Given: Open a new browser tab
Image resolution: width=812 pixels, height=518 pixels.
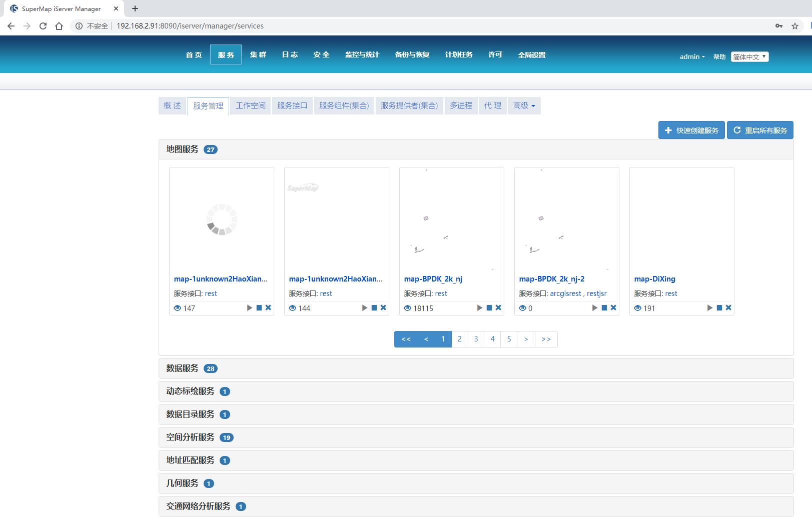Looking at the screenshot, I should [x=135, y=8].
